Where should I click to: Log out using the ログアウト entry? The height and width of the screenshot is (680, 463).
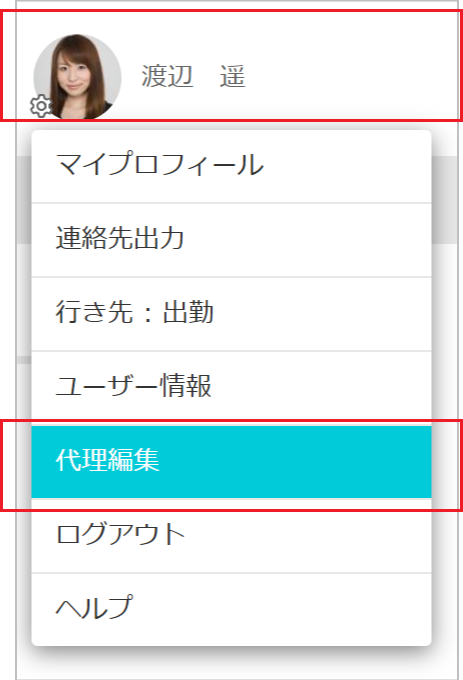pyautogui.click(x=232, y=536)
